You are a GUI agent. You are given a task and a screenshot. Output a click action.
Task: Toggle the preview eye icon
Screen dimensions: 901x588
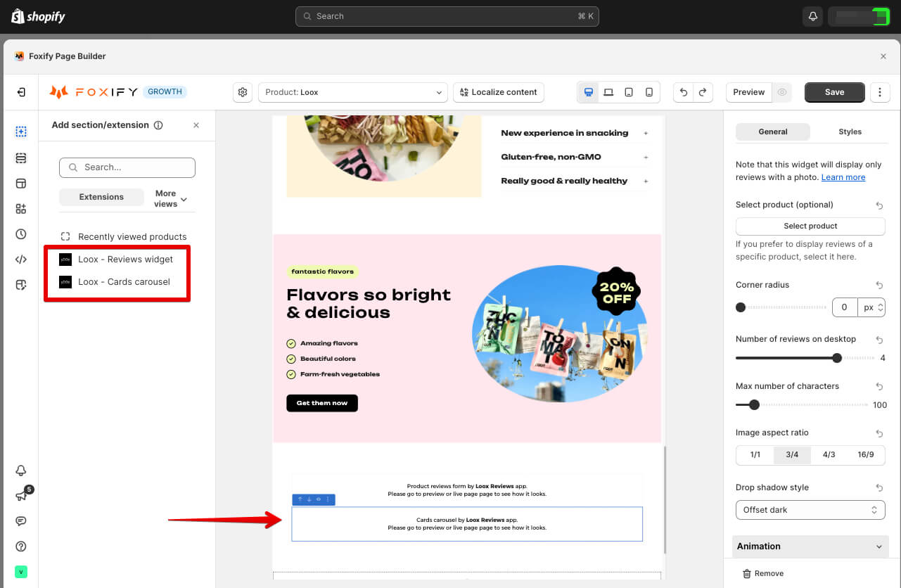point(781,92)
